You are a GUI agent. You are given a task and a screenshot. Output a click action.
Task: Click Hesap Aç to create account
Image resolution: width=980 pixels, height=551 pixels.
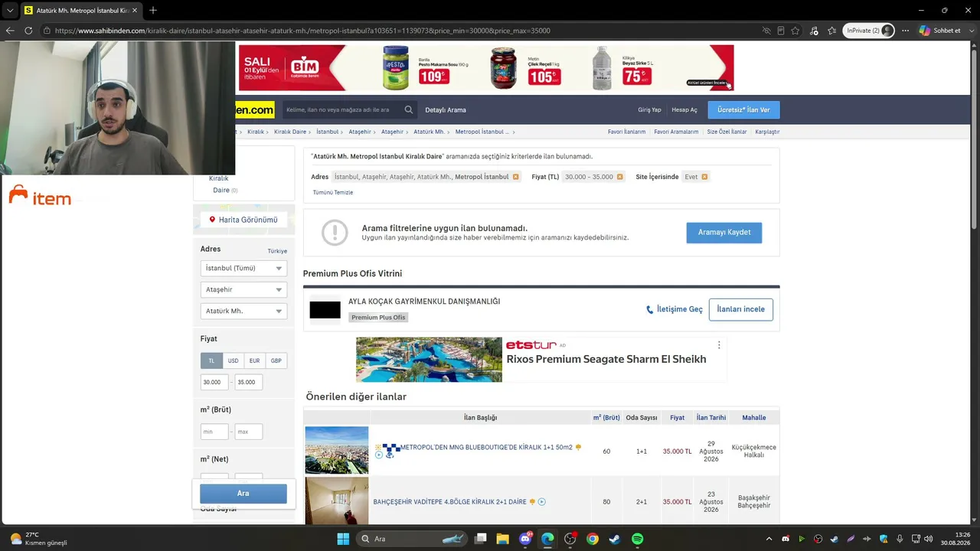pyautogui.click(x=684, y=110)
